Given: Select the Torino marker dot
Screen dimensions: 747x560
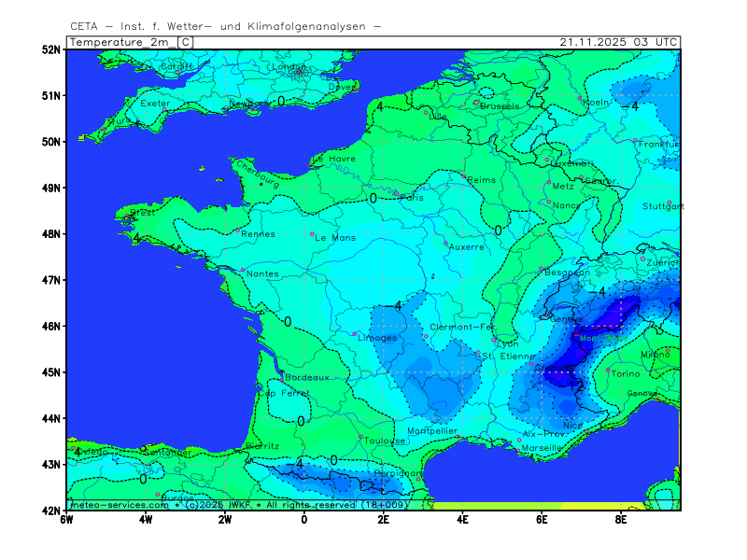Looking at the screenshot, I should click(608, 371).
